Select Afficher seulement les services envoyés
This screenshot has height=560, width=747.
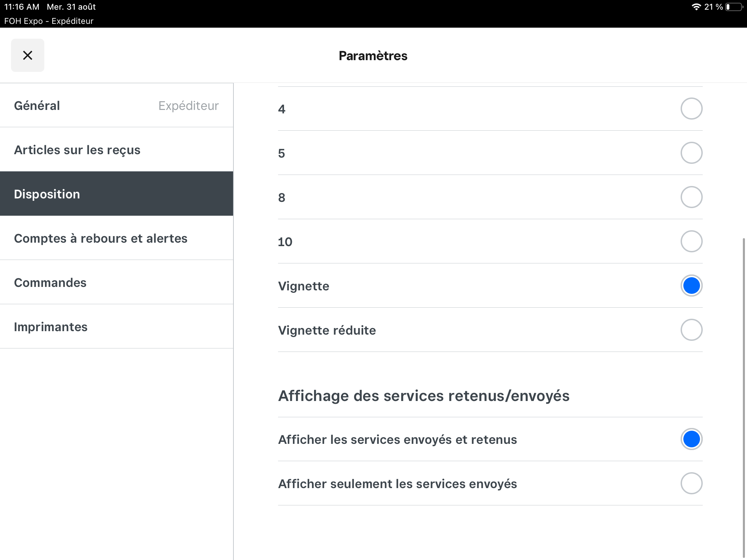pos(691,484)
